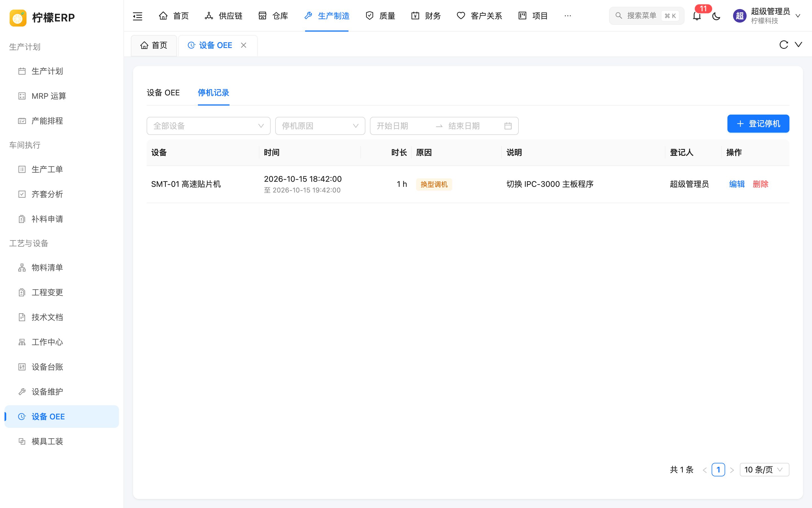The height and width of the screenshot is (508, 812).
Task: Toggle dark mode moon icon
Action: tap(716, 16)
